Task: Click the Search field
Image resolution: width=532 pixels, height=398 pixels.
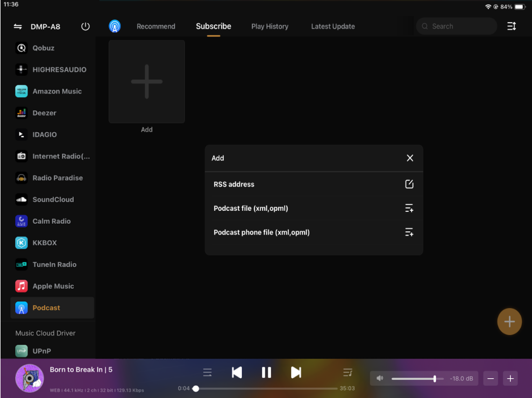Action: (456, 26)
